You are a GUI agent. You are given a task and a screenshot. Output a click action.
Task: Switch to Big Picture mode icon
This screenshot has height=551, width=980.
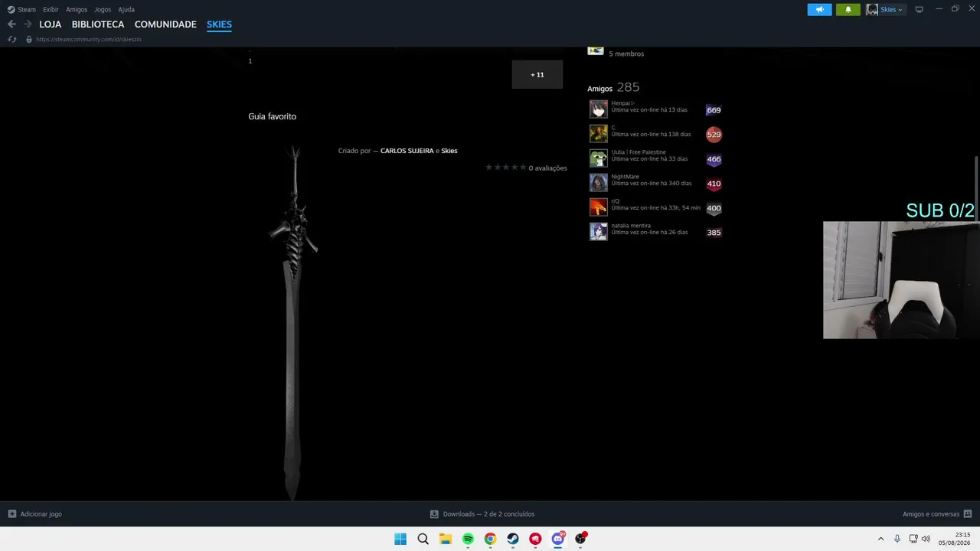[x=920, y=9]
